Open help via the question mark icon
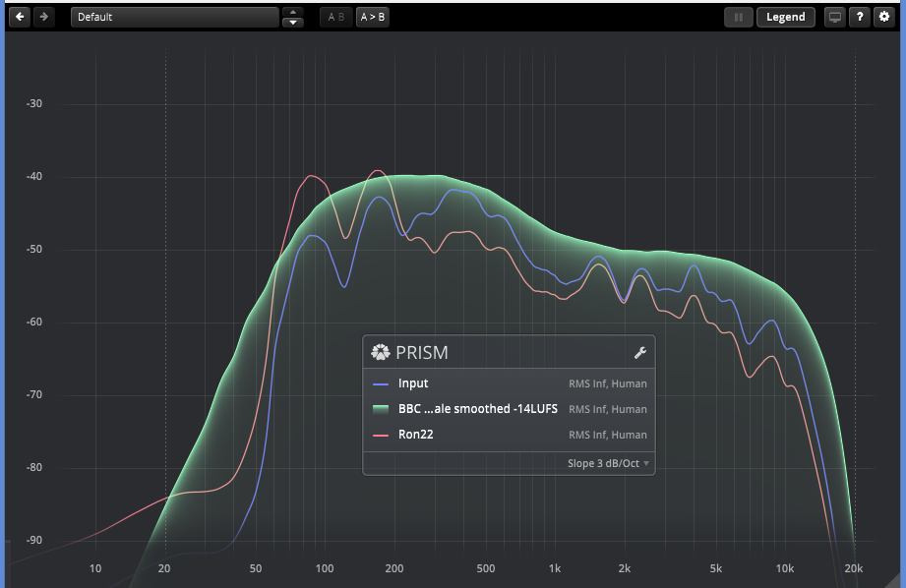 point(859,17)
